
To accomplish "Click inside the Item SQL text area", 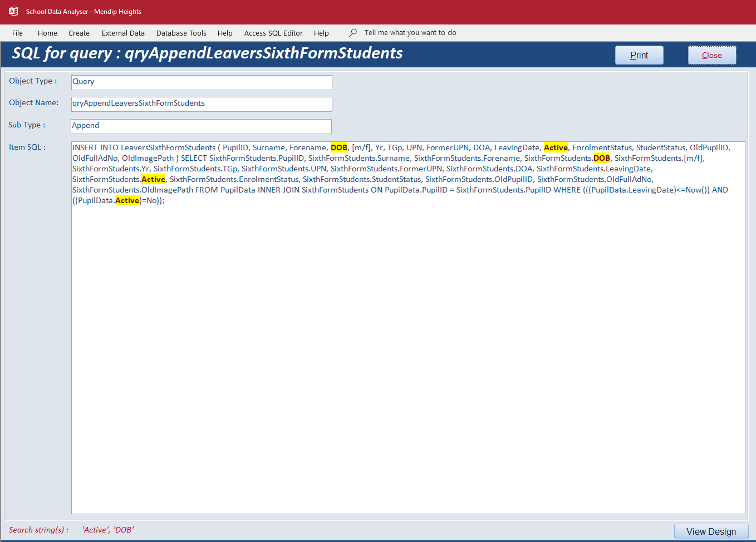I will point(408,328).
